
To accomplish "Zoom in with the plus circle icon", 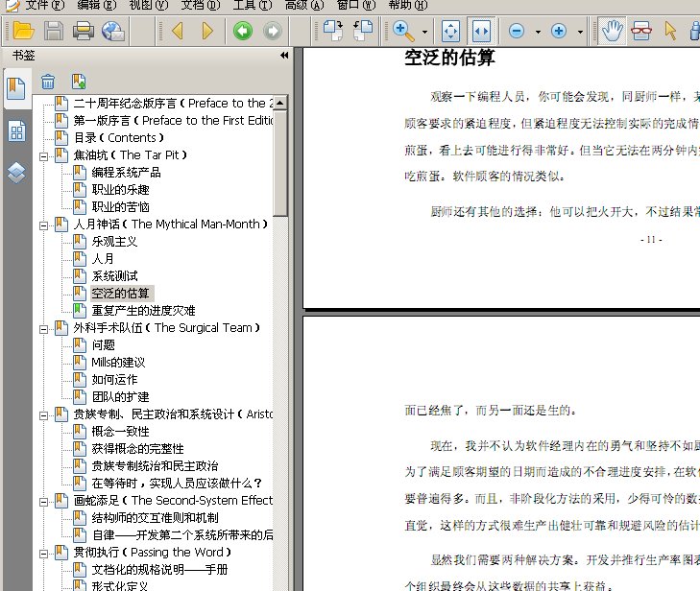I will click(559, 31).
